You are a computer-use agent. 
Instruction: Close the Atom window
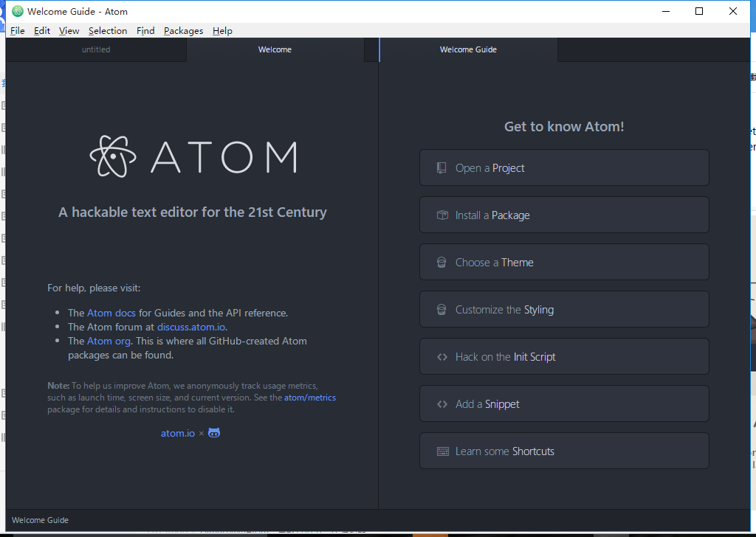click(x=733, y=11)
